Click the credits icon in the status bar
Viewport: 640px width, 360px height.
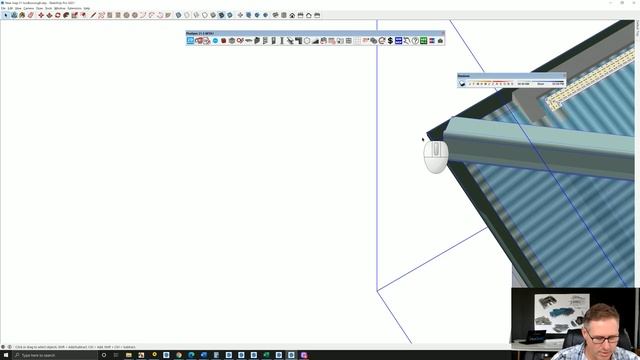click(9, 347)
